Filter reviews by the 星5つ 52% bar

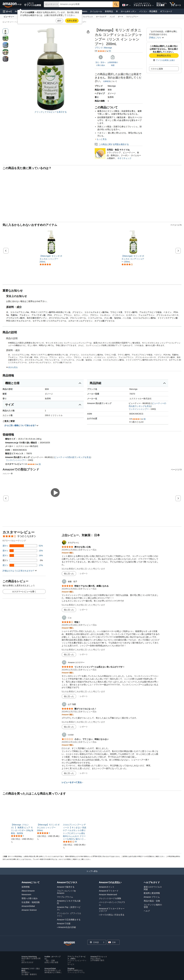(23, 546)
